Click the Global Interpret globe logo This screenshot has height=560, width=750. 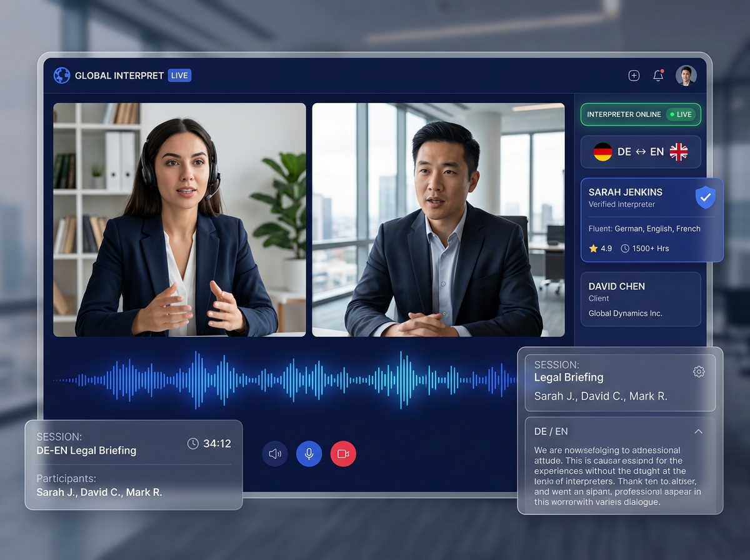point(62,76)
